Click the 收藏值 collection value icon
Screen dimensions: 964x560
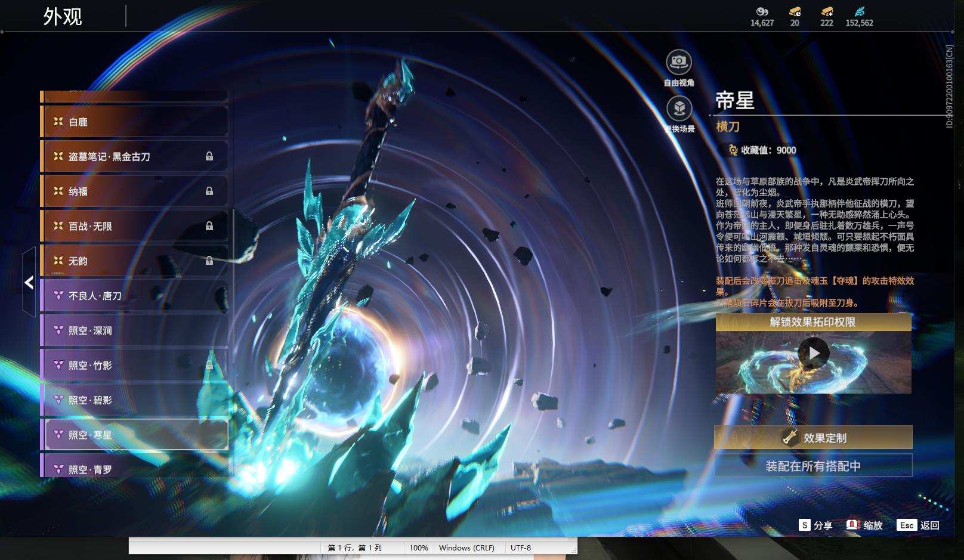pyautogui.click(x=733, y=150)
